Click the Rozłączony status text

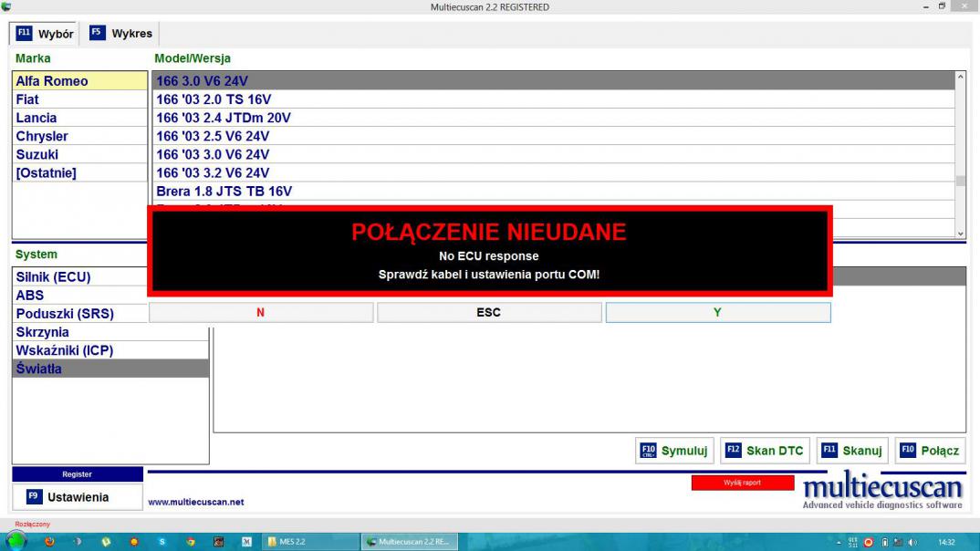tap(33, 525)
